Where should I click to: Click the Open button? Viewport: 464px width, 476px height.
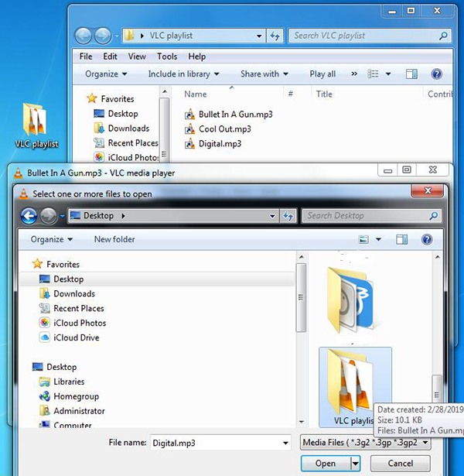pyautogui.click(x=326, y=464)
